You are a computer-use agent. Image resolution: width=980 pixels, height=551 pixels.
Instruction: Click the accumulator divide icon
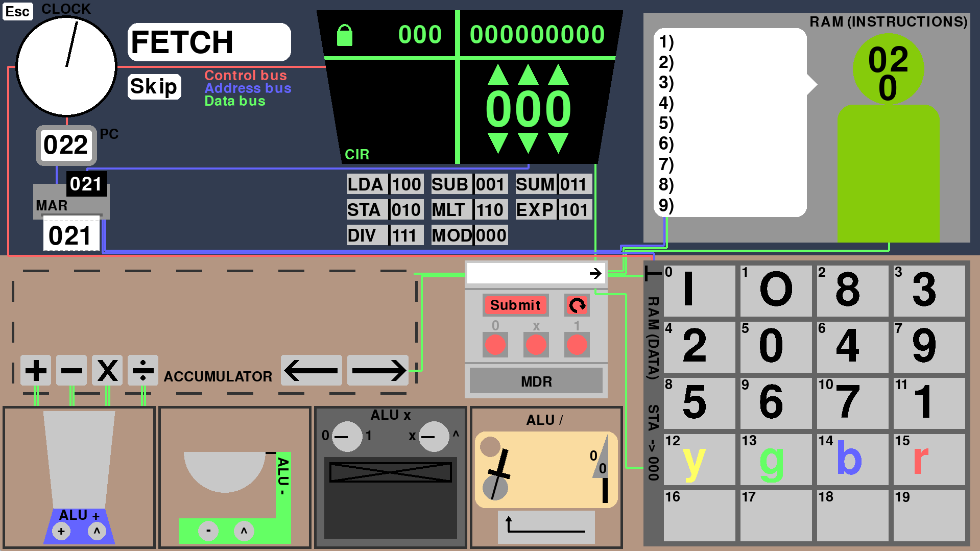click(143, 370)
